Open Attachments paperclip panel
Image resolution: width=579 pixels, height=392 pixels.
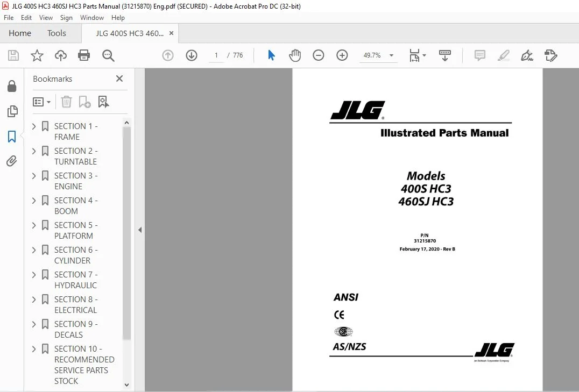pyautogui.click(x=12, y=161)
